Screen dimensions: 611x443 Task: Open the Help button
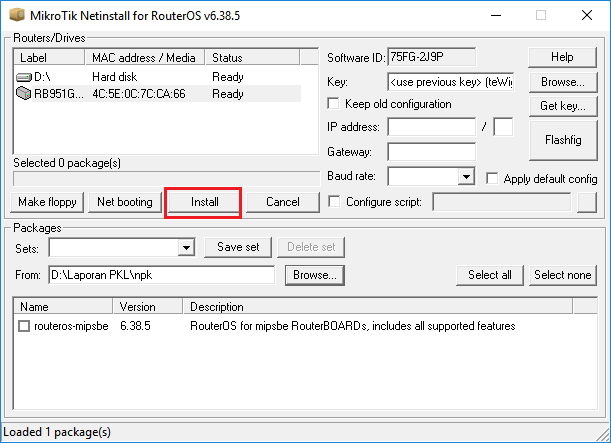(562, 57)
